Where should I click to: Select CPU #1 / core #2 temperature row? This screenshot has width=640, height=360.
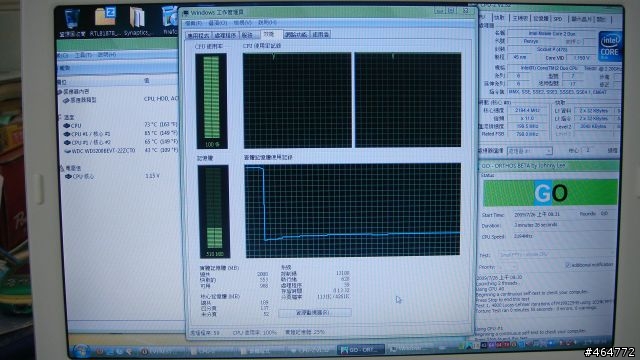pos(121,142)
